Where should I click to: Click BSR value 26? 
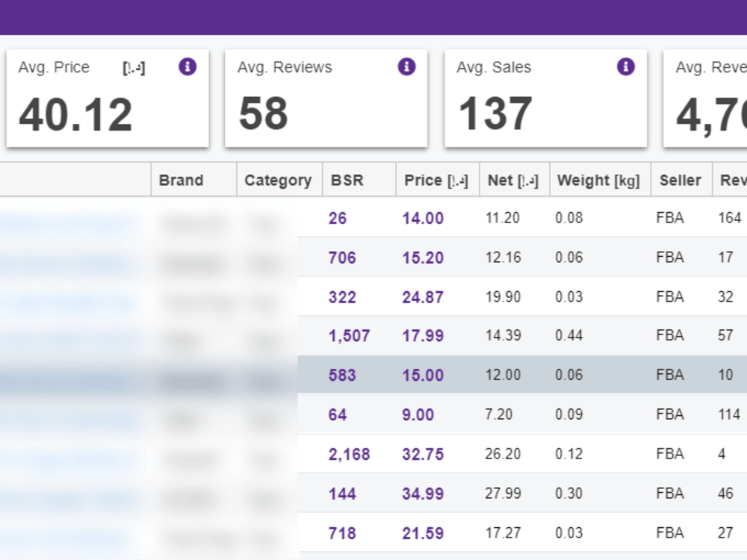(338, 218)
